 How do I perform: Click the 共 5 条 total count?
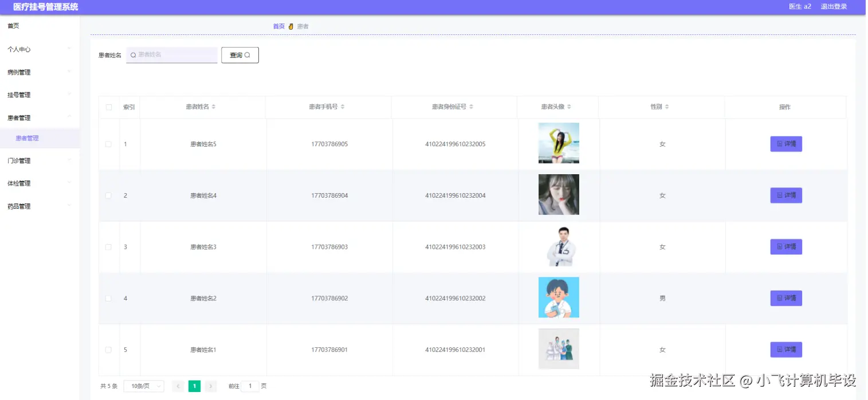109,386
